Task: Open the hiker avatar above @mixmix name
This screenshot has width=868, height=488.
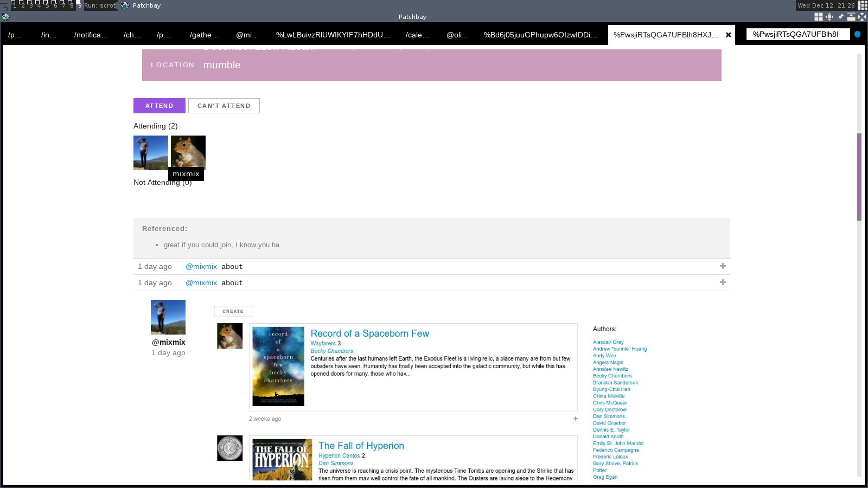Action: pyautogui.click(x=168, y=317)
